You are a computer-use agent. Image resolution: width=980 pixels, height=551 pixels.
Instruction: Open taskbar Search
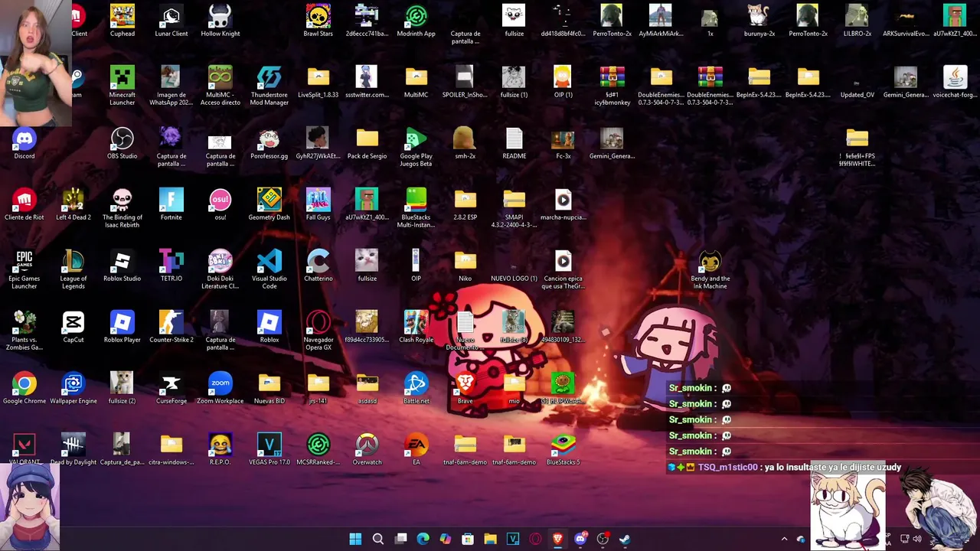pos(378,539)
